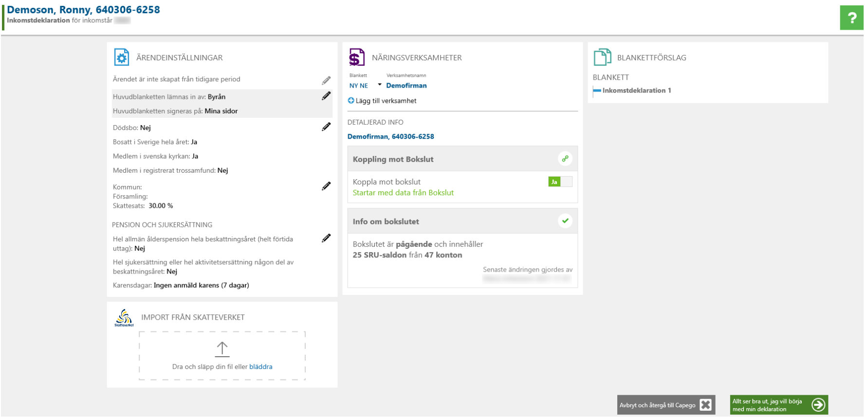Click the Ärendeinställningar gear document icon

click(x=121, y=57)
